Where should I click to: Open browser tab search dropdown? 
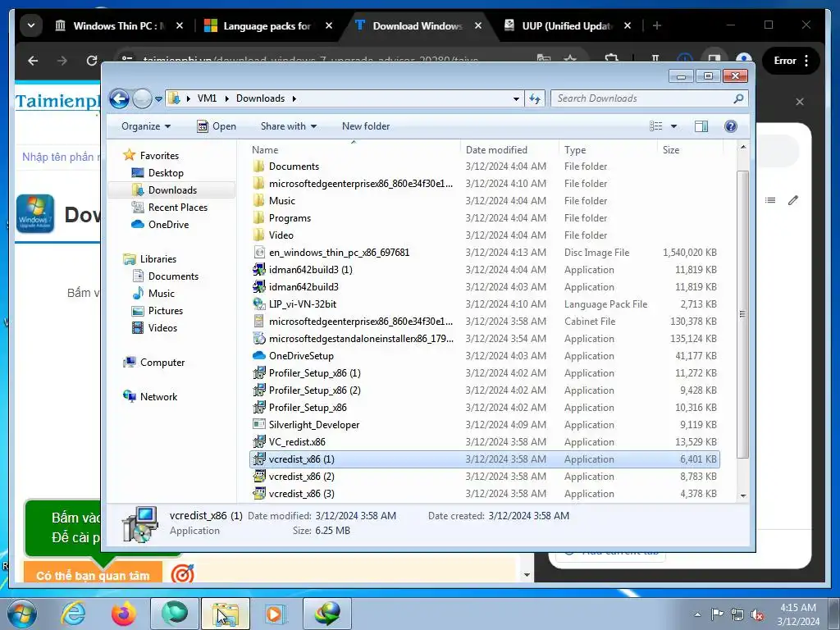(x=31, y=25)
